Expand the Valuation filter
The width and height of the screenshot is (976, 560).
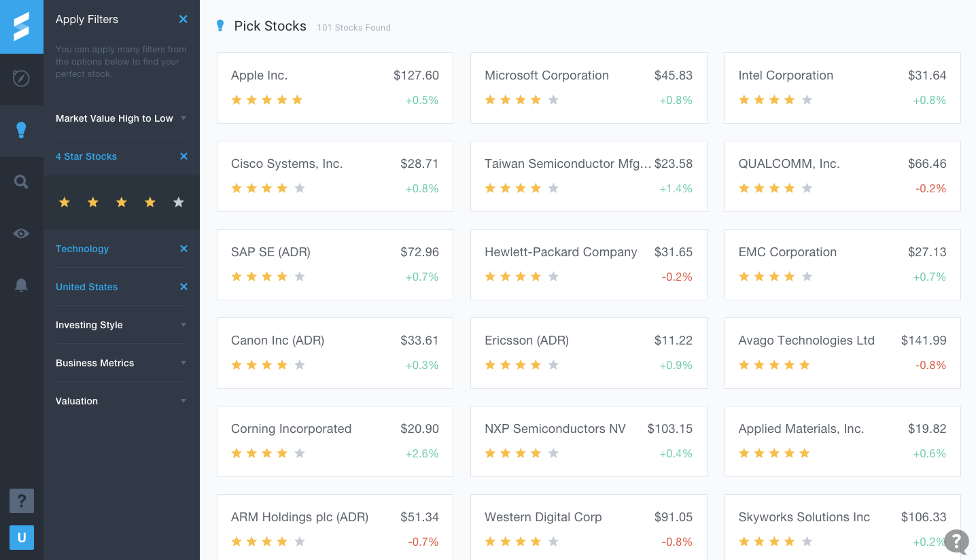(121, 401)
